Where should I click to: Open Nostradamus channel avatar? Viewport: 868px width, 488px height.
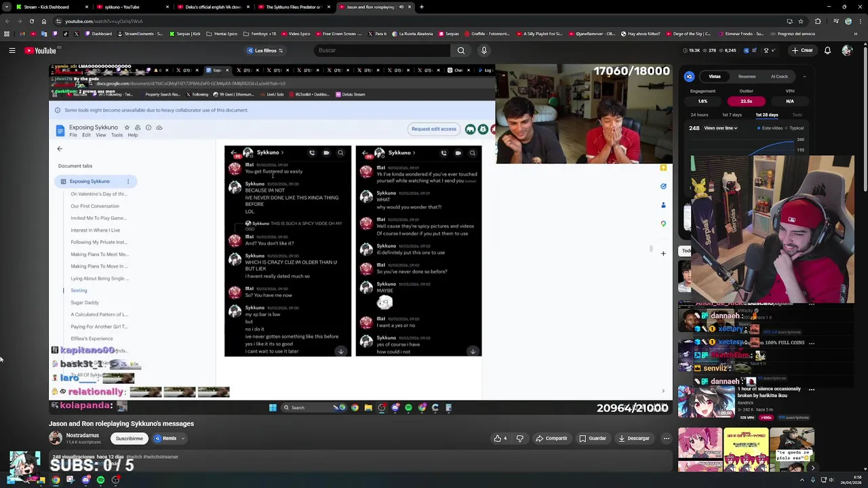coord(55,438)
